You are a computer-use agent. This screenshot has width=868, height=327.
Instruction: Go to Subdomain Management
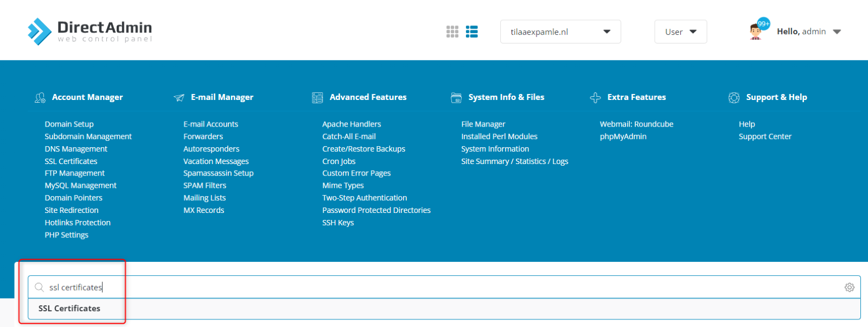(x=88, y=137)
